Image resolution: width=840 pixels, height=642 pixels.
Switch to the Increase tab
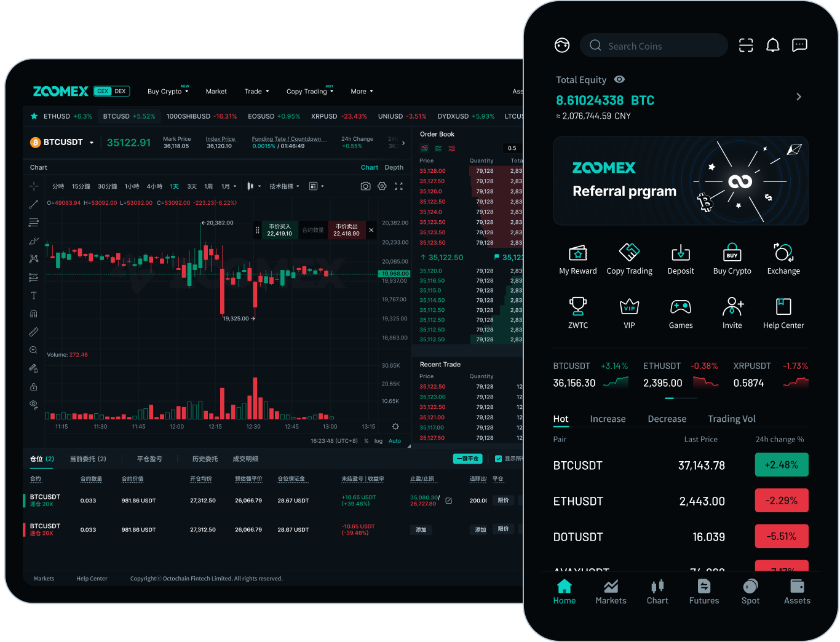[608, 419]
